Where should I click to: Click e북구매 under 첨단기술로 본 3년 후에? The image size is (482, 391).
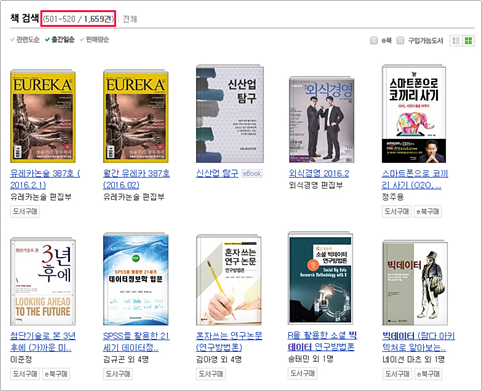pyautogui.click(x=56, y=374)
